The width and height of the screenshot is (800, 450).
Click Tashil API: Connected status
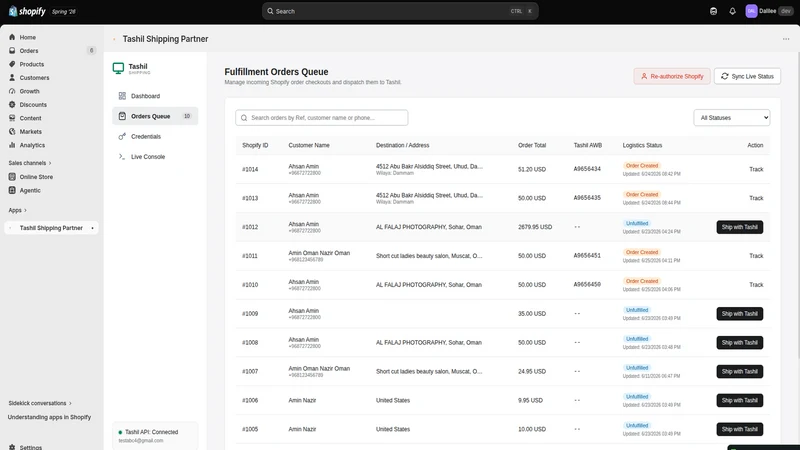152,432
